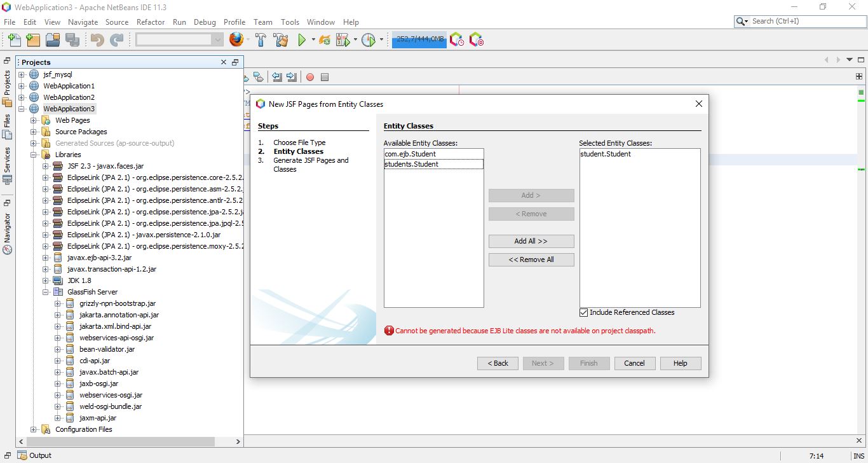Click the < Back button
This screenshot has width=868, height=463.
coord(498,363)
